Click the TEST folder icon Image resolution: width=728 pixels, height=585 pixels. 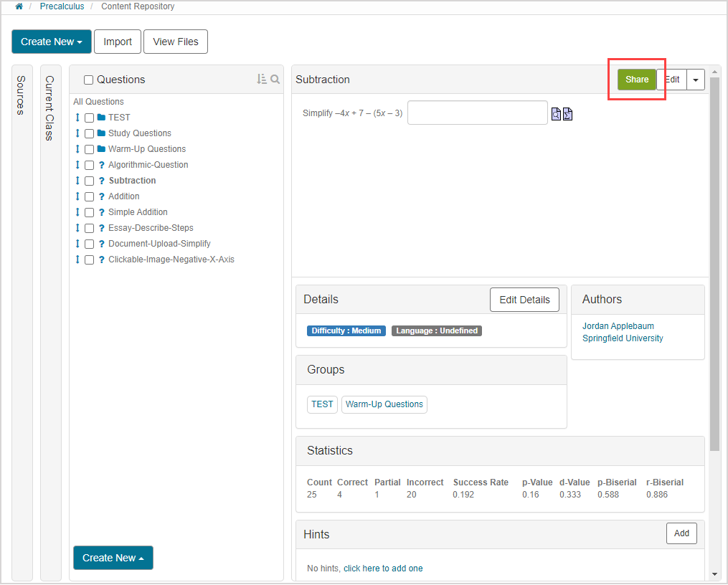101,118
